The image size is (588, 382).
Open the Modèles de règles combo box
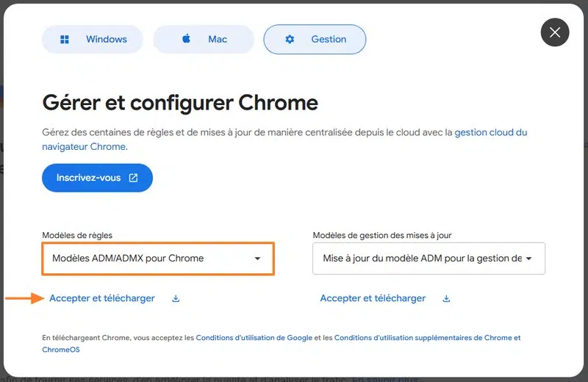157,259
